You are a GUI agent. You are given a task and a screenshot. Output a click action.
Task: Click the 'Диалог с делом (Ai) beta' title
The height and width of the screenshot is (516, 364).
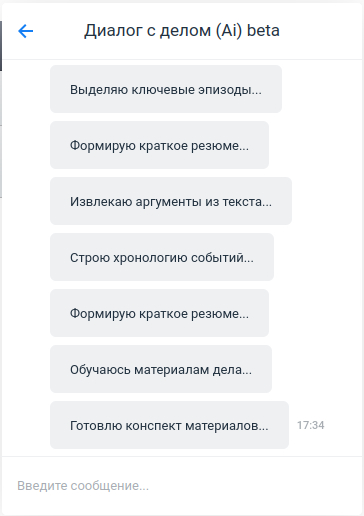point(182,31)
